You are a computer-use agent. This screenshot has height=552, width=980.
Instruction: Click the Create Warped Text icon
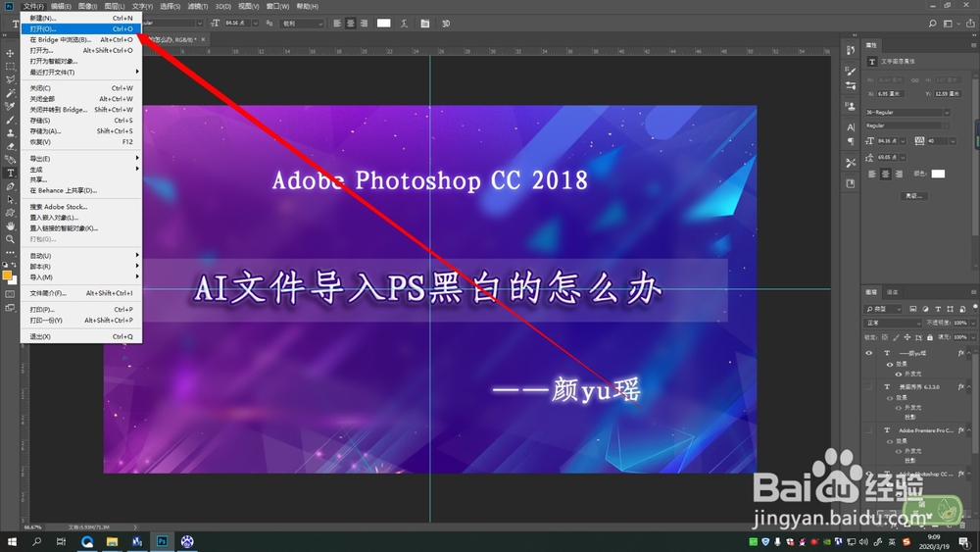click(x=405, y=24)
